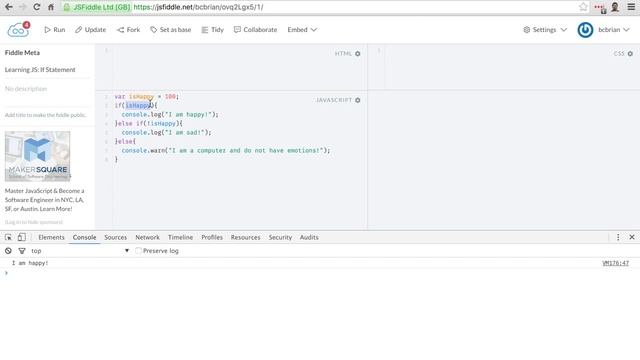The image size is (640, 360).
Task: Click the inspect element picker icon
Action: point(8,237)
